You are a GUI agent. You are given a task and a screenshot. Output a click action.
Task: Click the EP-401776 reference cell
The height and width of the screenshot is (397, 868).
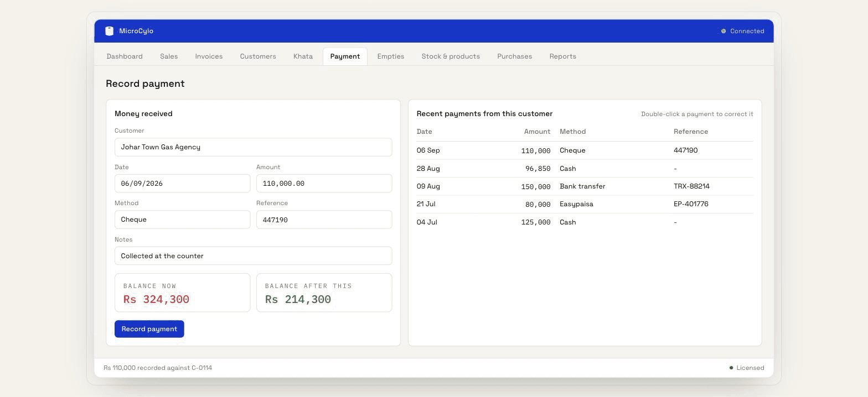pos(691,204)
